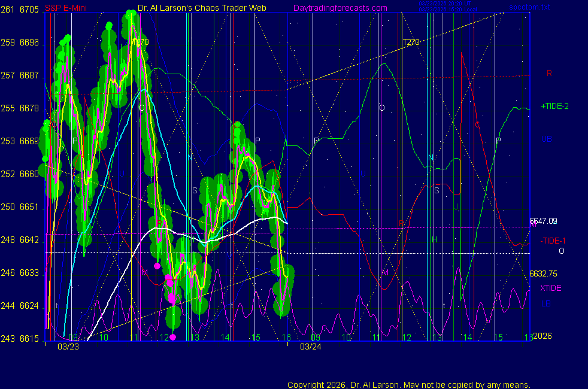Click the white O legend label at right
Viewport: 588px width, 389px height.
click(561, 251)
